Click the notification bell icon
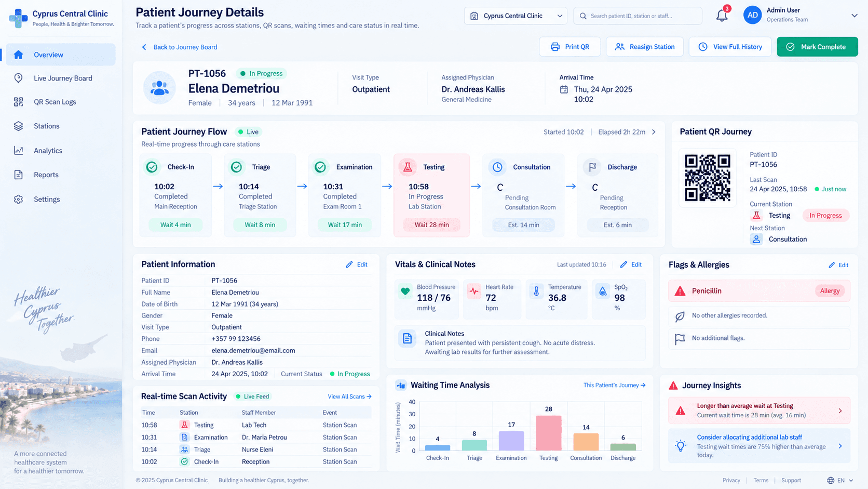Viewport: 868px width, 489px height. pyautogui.click(x=722, y=16)
